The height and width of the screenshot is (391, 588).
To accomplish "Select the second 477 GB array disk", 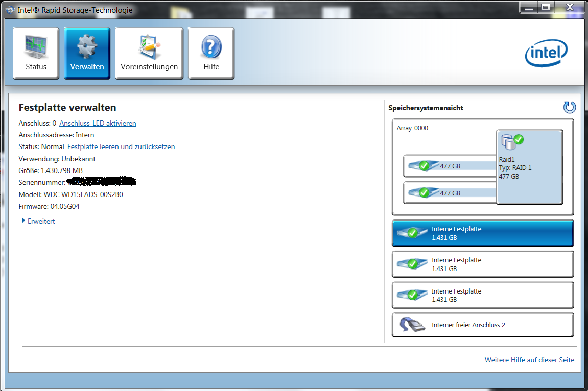I will [450, 193].
